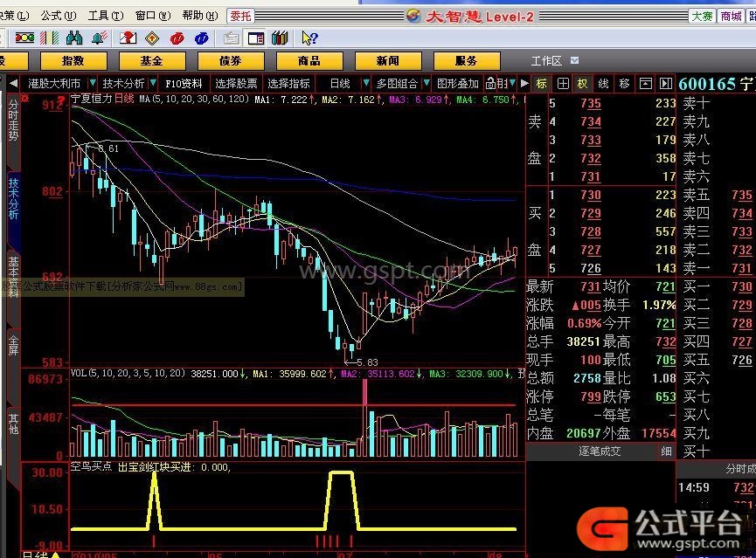Open the 选择指标 tab
Screen dimensions: 756x558
(288, 84)
